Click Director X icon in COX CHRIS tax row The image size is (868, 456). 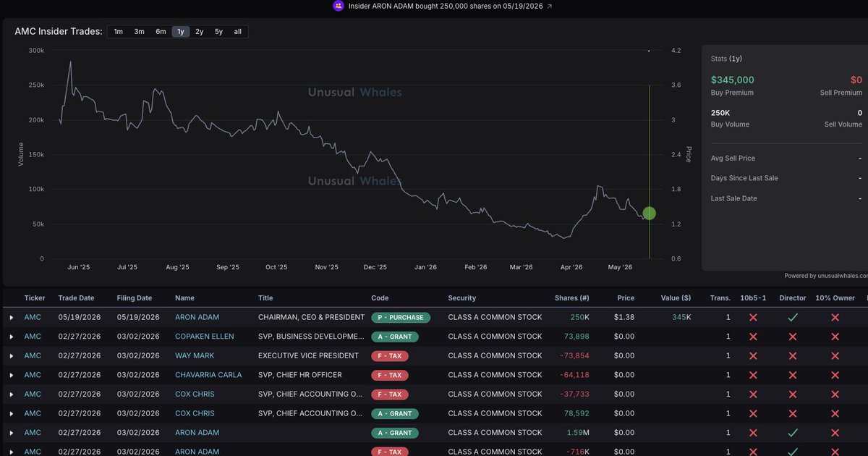[793, 394]
